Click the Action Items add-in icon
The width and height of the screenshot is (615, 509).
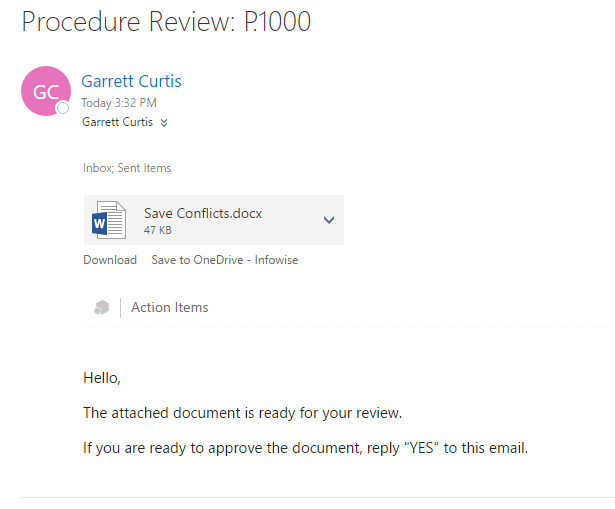(x=102, y=307)
